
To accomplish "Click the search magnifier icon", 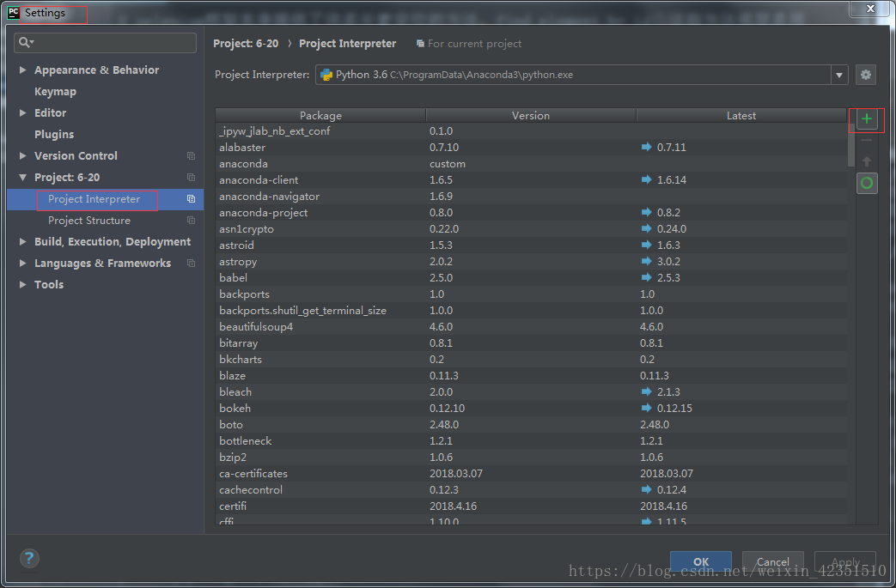I will click(x=26, y=42).
